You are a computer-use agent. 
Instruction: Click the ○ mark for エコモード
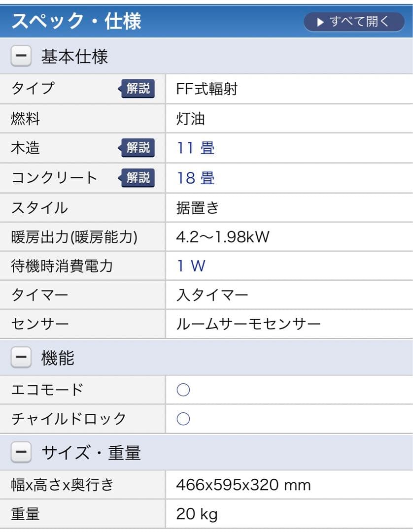click(183, 390)
